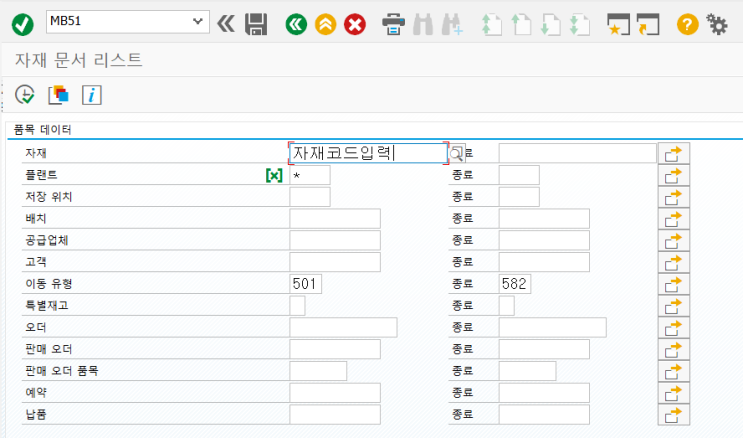Click the orange Exit button

326,24
